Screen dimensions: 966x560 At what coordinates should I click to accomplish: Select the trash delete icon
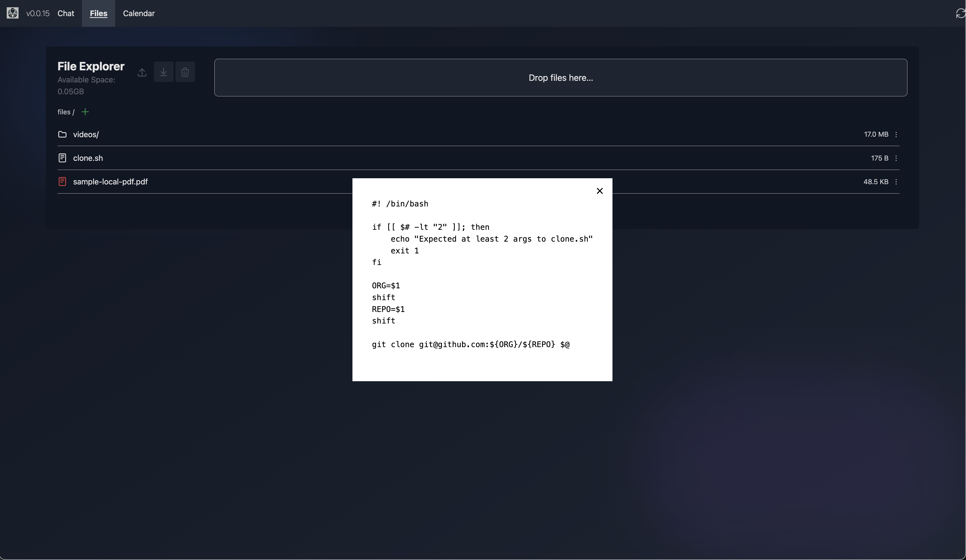tap(185, 72)
